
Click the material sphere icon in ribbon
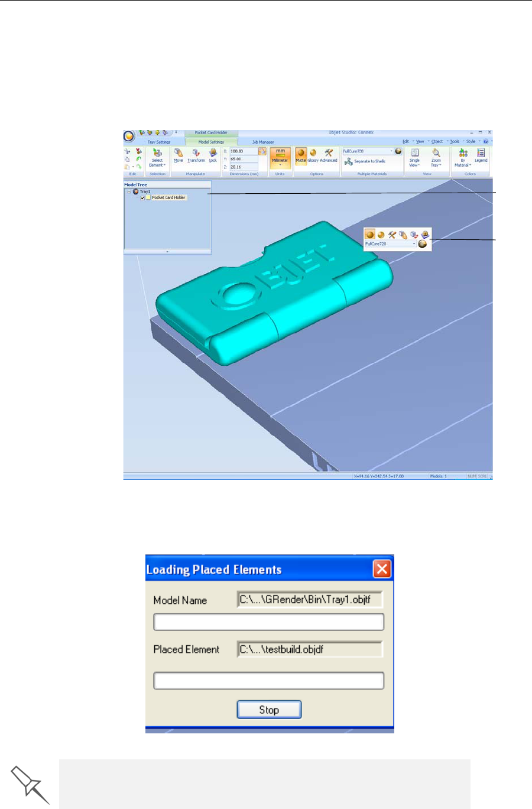point(398,151)
